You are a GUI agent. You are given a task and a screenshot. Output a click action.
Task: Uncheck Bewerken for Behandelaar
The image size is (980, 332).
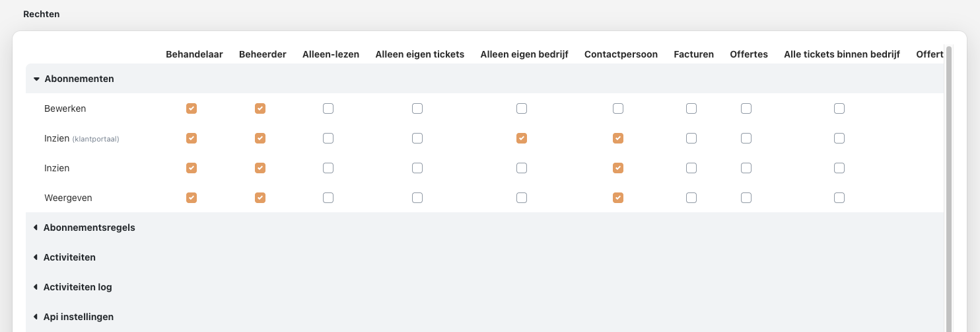coord(192,108)
